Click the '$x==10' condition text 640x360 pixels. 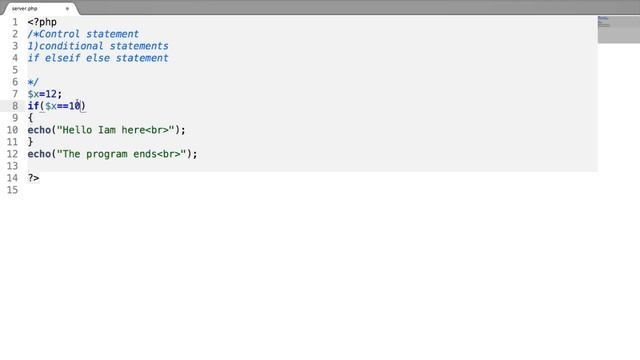(63, 106)
